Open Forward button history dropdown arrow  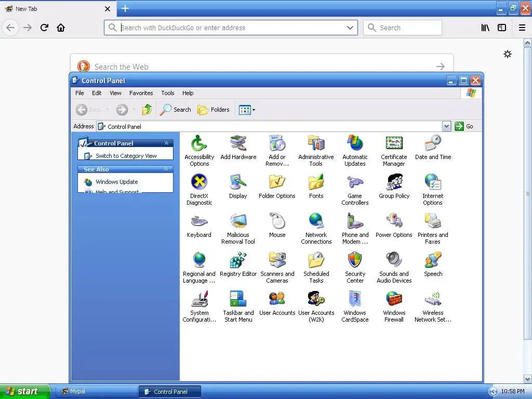(x=135, y=110)
